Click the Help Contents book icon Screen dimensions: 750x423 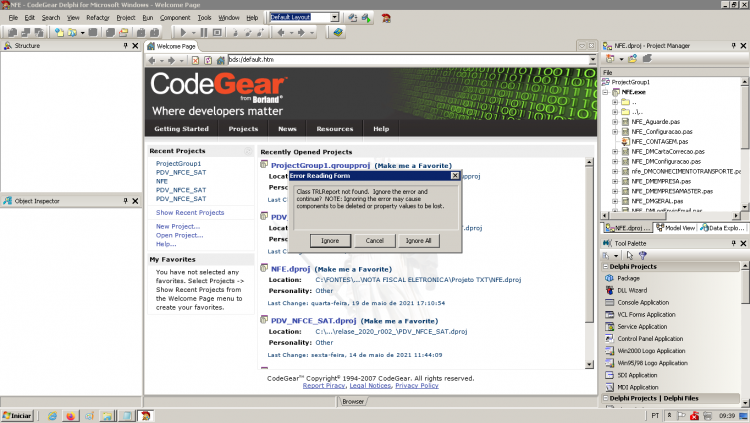click(x=338, y=33)
